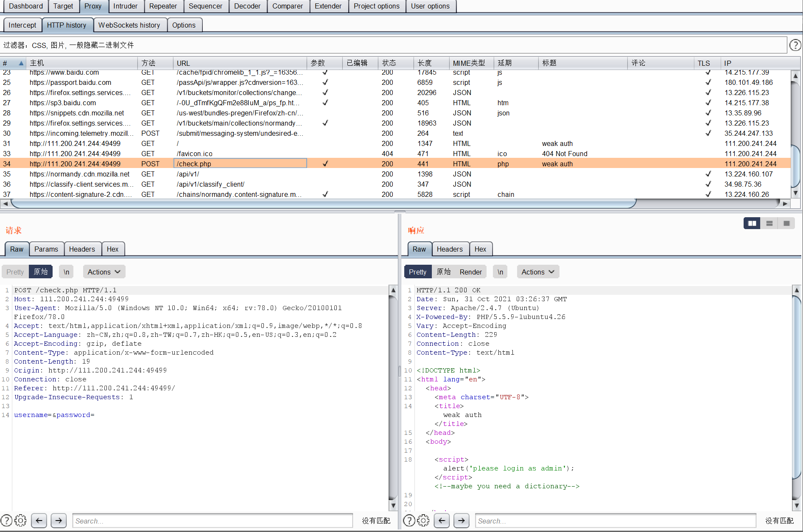This screenshot has width=803, height=532.
Task: Select the combined single-pane layout icon
Action: click(786, 223)
